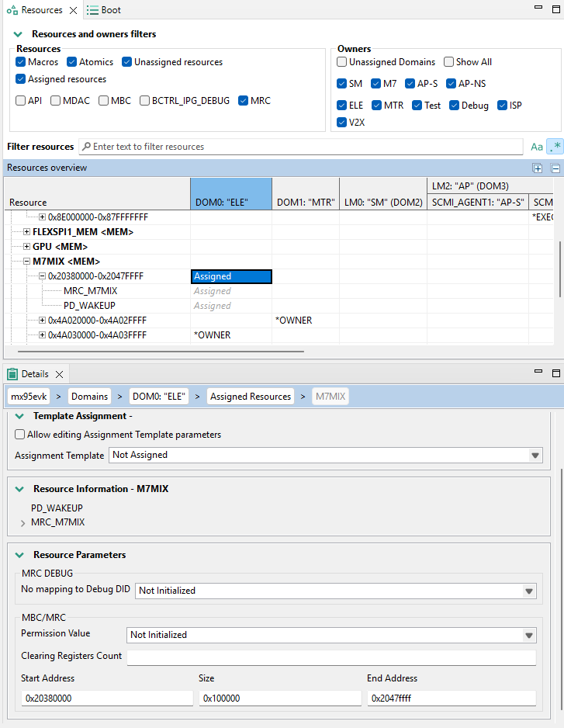Toggle the regular expression filter icon

click(555, 147)
